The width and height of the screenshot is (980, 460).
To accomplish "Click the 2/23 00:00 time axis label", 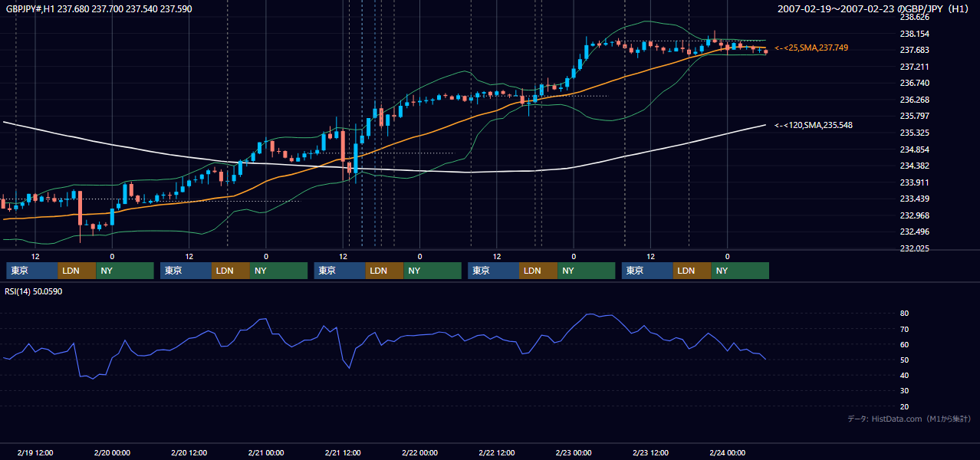I will click(x=574, y=452).
